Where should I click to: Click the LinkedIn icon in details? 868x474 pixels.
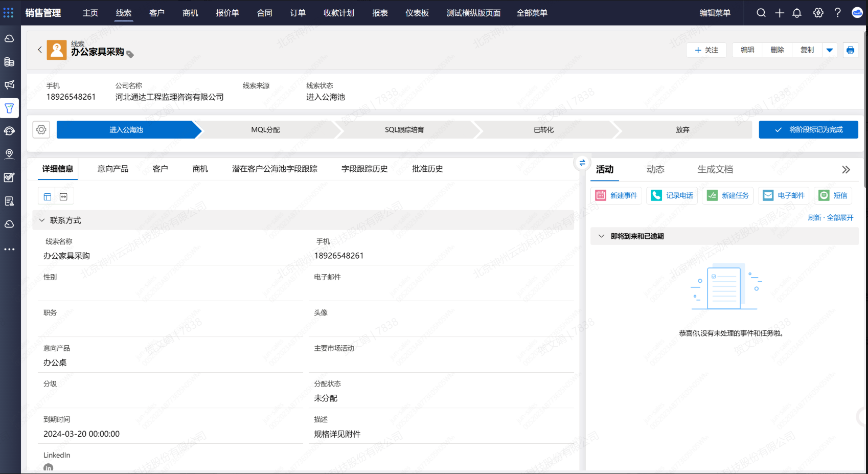click(x=49, y=467)
